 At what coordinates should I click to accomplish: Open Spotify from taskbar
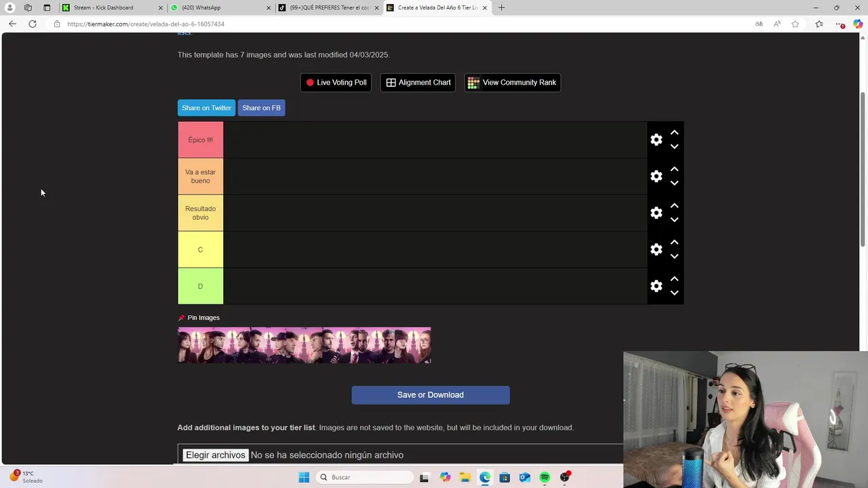click(x=545, y=477)
